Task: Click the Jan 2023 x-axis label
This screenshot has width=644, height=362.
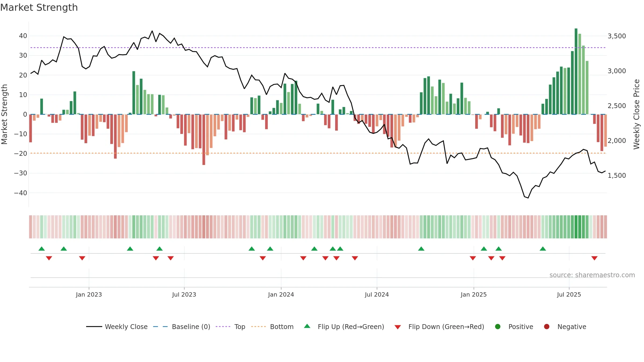Action: tap(89, 294)
